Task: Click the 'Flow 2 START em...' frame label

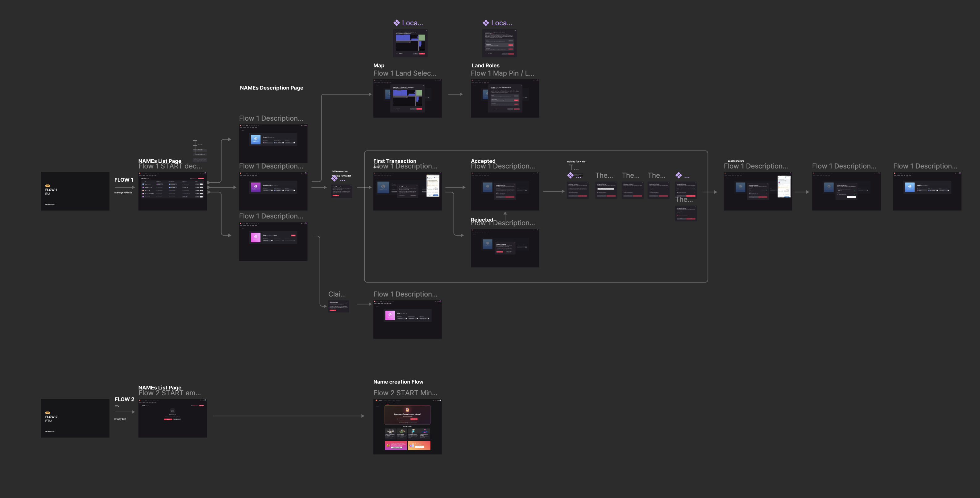Action: (x=170, y=393)
